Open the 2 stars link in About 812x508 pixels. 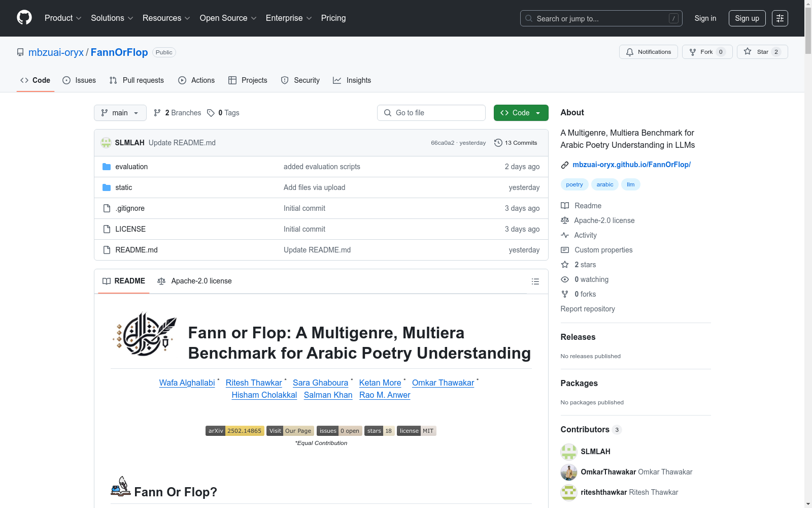(585, 265)
